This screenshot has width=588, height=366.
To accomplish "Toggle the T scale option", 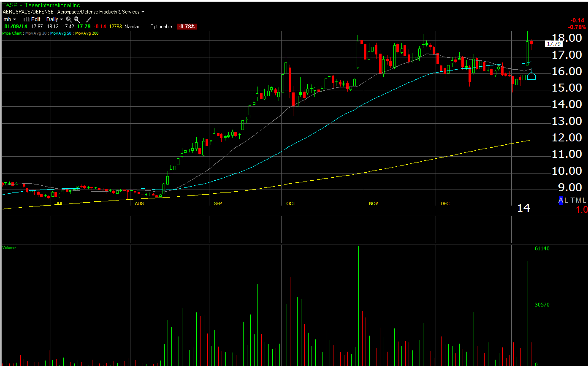I will point(572,201).
